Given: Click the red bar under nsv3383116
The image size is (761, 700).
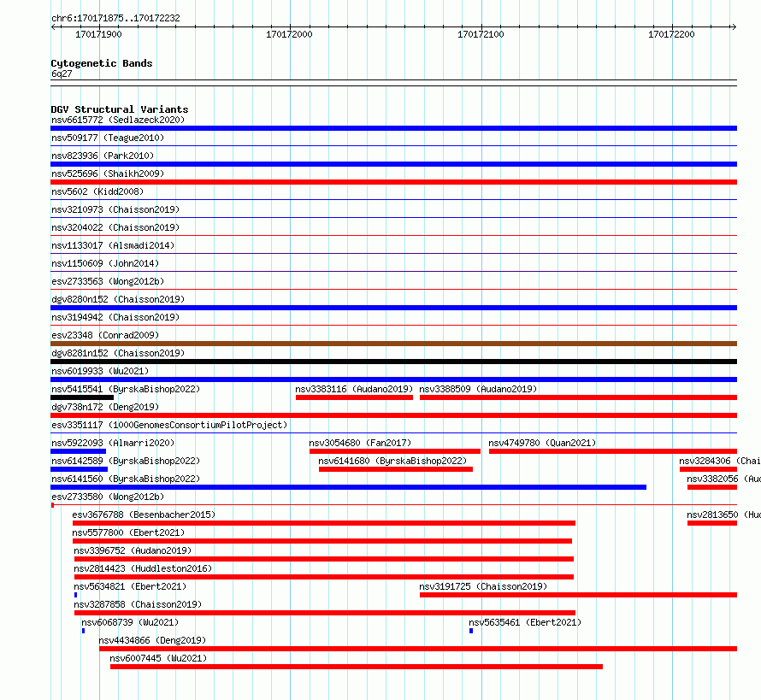Looking at the screenshot, I should pos(354,397).
